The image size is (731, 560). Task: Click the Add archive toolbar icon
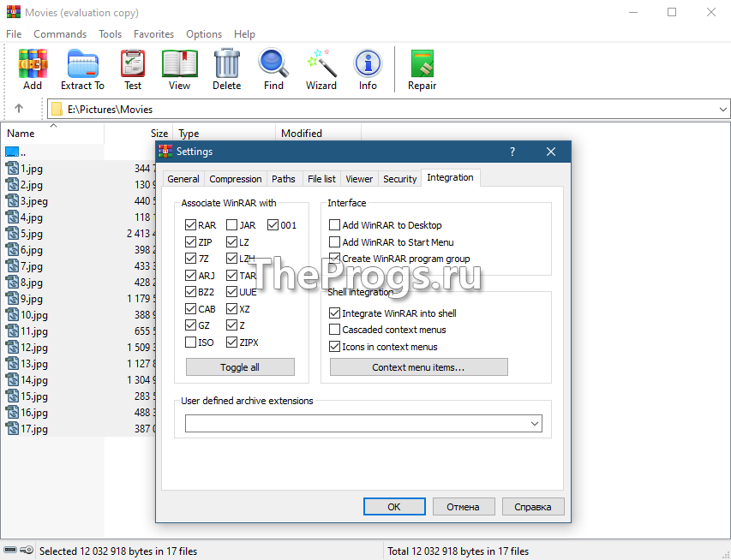[x=33, y=63]
